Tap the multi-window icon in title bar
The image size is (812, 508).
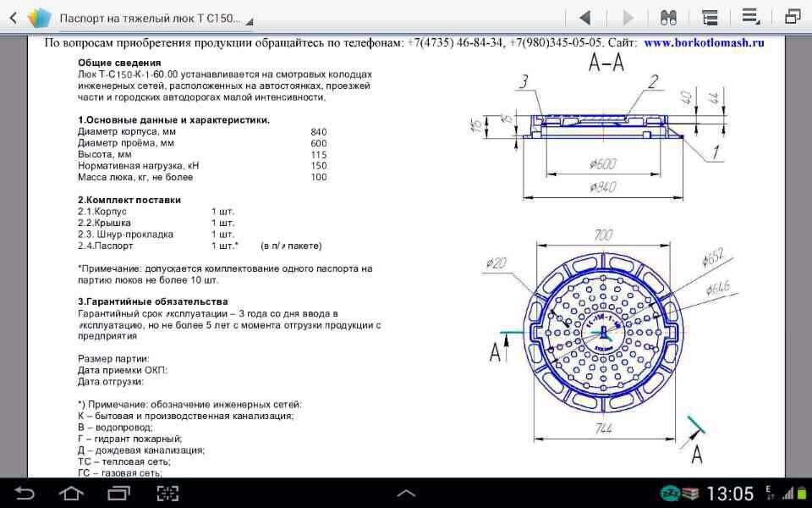793,17
